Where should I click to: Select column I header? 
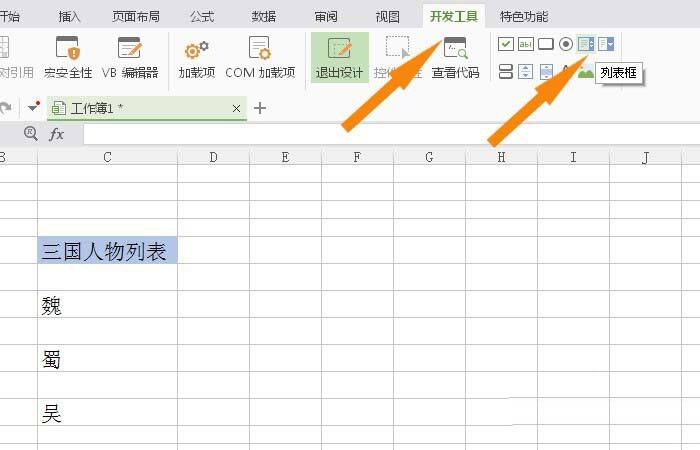click(573, 157)
